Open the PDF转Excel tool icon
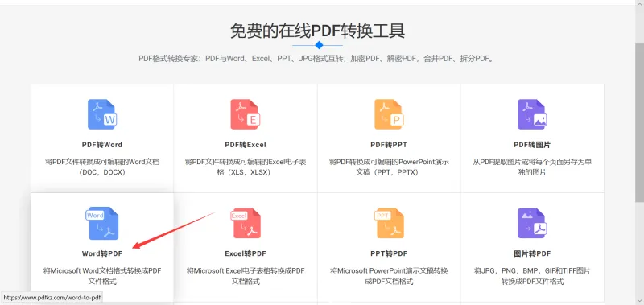This screenshot has width=644, height=305. point(246,114)
